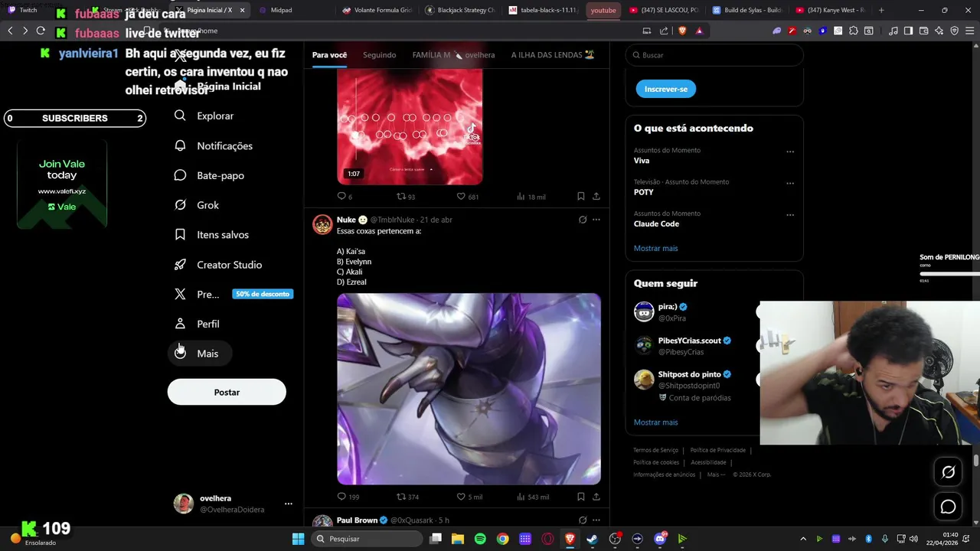Play the red TikTok video
Image resolution: width=980 pixels, height=551 pixels.
(410, 126)
